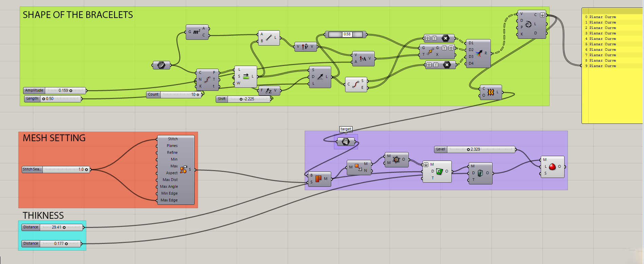Select the End Points curve component

[355, 84]
